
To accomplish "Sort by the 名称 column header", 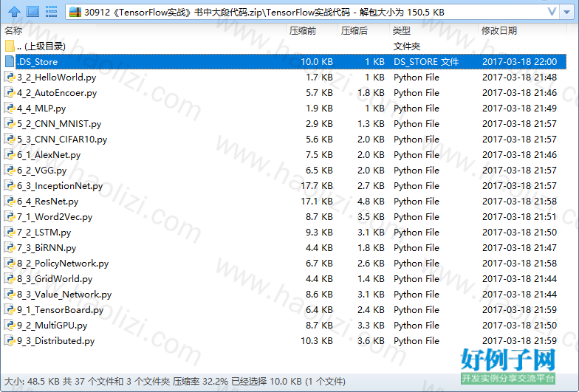I will click(13, 31).
